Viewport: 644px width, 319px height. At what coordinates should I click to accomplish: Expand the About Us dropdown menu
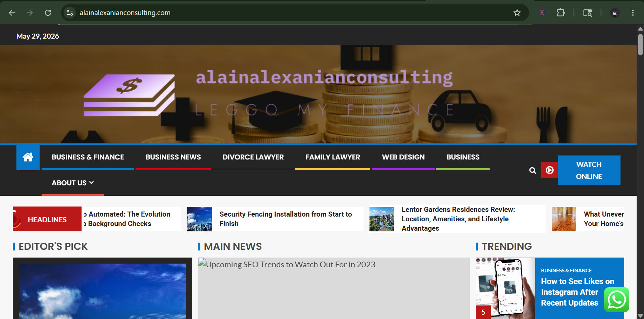click(72, 183)
